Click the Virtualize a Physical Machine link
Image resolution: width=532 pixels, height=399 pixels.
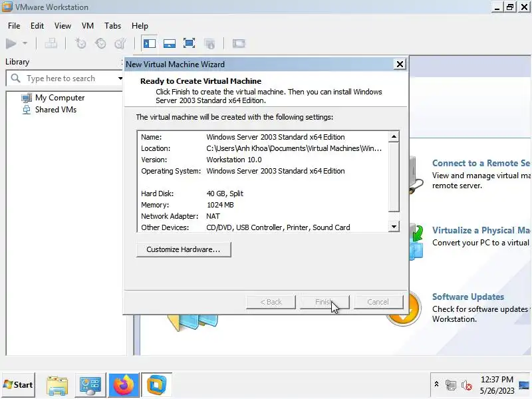(481, 230)
